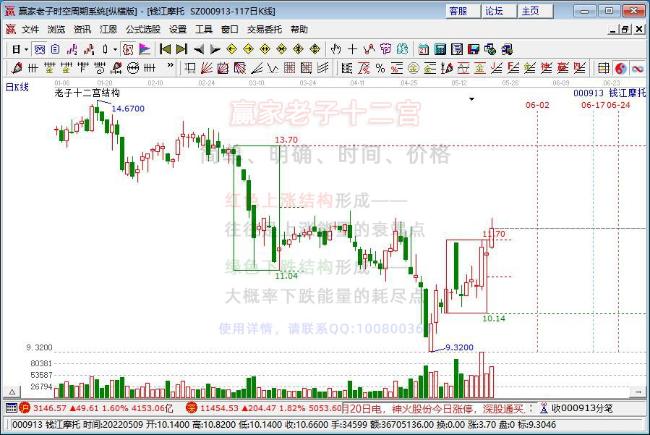650x435 pixels.
Task: Click the status bar keyboard icon
Action: [x=11, y=408]
